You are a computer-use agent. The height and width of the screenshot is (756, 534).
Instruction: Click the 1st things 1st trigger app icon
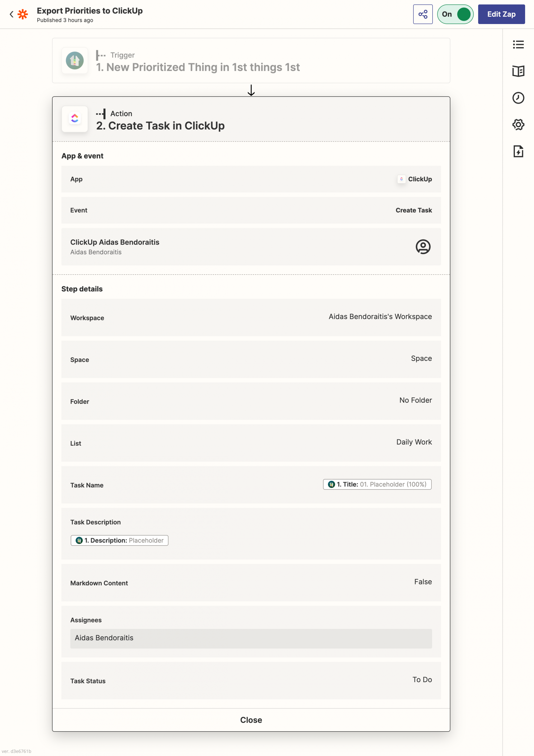point(75,61)
